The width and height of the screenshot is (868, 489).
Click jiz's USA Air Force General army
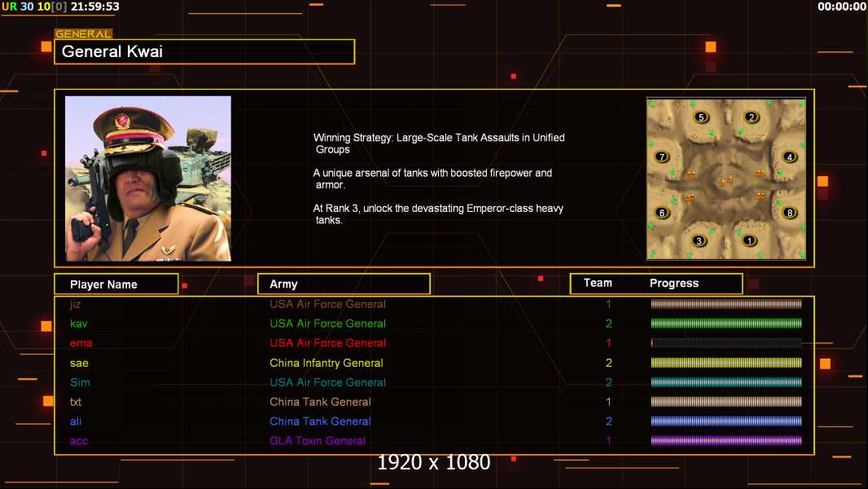click(x=327, y=304)
